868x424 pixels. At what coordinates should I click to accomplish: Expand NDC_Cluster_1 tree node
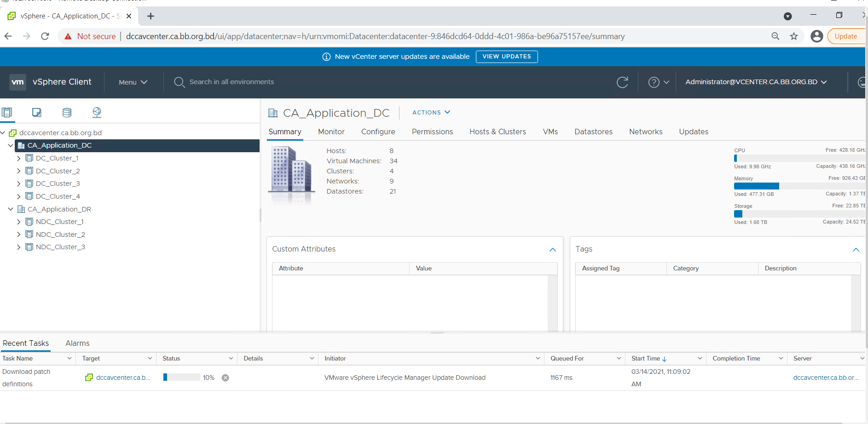coord(18,222)
